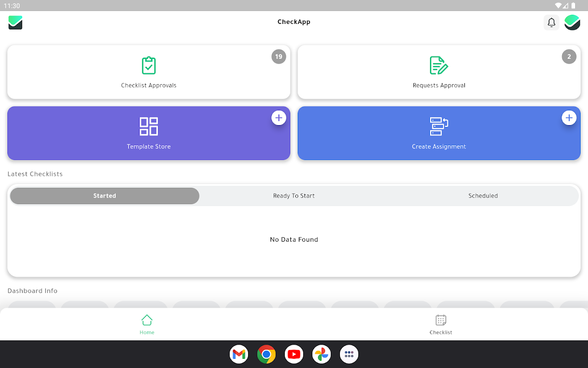Click the 2 badge on Requests Approval
This screenshot has width=588, height=368.
click(x=569, y=57)
